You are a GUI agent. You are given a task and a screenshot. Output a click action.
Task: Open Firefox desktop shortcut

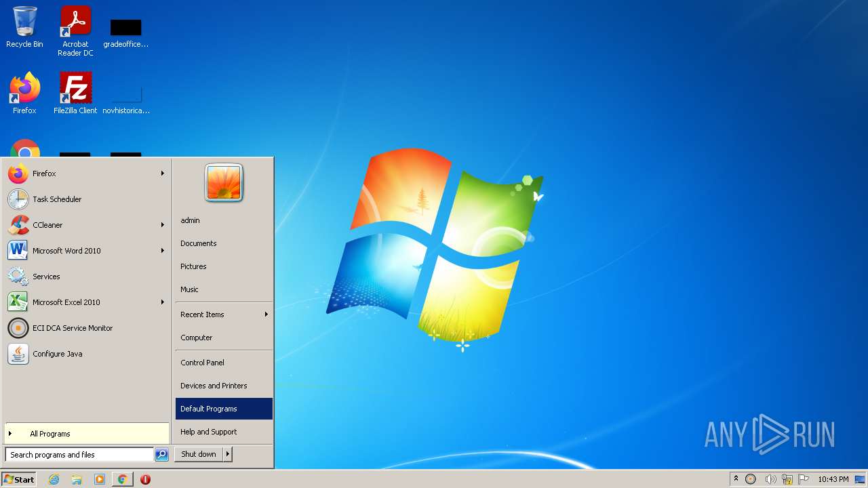pos(24,93)
